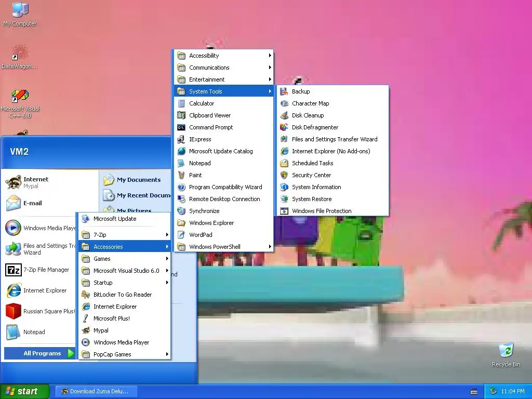This screenshot has width=532, height=399.
Task: Open Clipboard Viewer icon
Action: (181, 115)
